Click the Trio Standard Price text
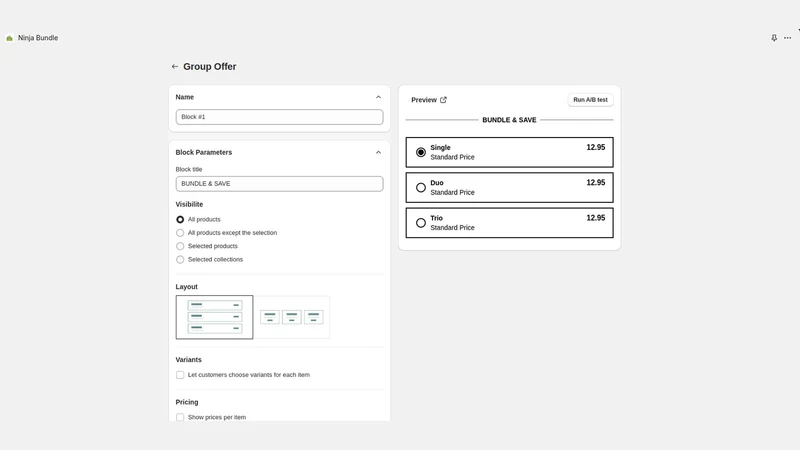 (452, 228)
